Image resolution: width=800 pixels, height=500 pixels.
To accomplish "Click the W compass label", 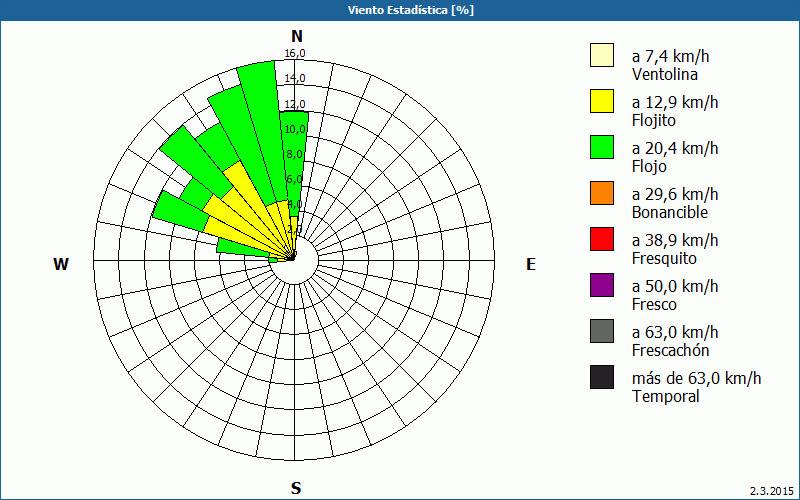I will tap(61, 264).
